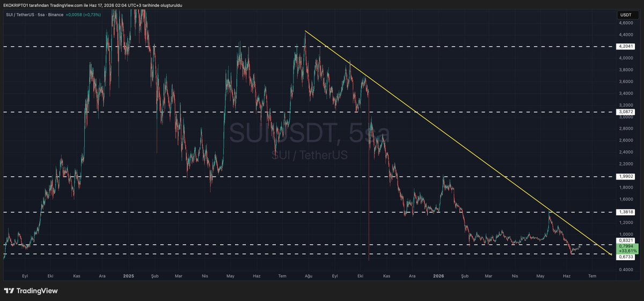This screenshot has height=301, width=644.
Task: Click the 1,8000 price axis value
Action: pos(626,187)
